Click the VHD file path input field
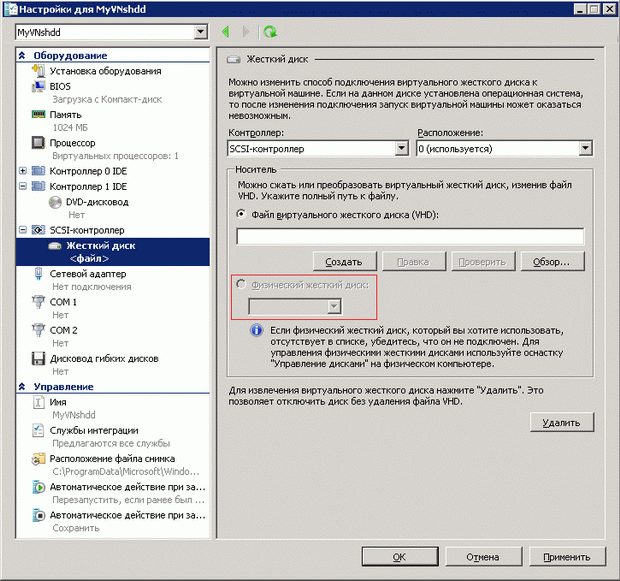The height and width of the screenshot is (581, 620). pyautogui.click(x=410, y=236)
